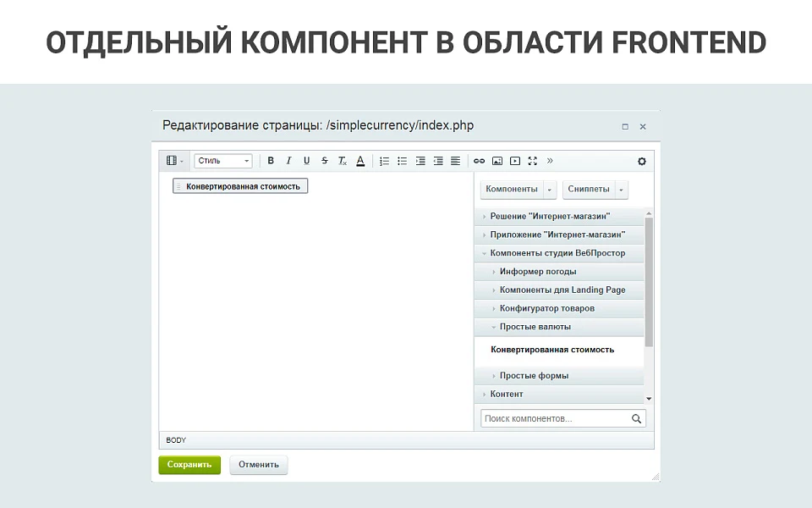The image size is (812, 508).
Task: Open the editor view mode selector
Action: 174,161
